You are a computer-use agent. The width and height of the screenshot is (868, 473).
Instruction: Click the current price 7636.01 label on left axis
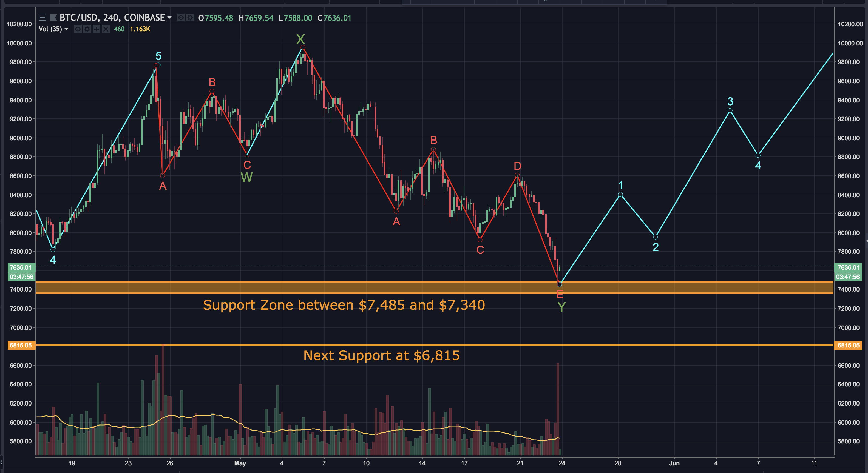pos(21,267)
